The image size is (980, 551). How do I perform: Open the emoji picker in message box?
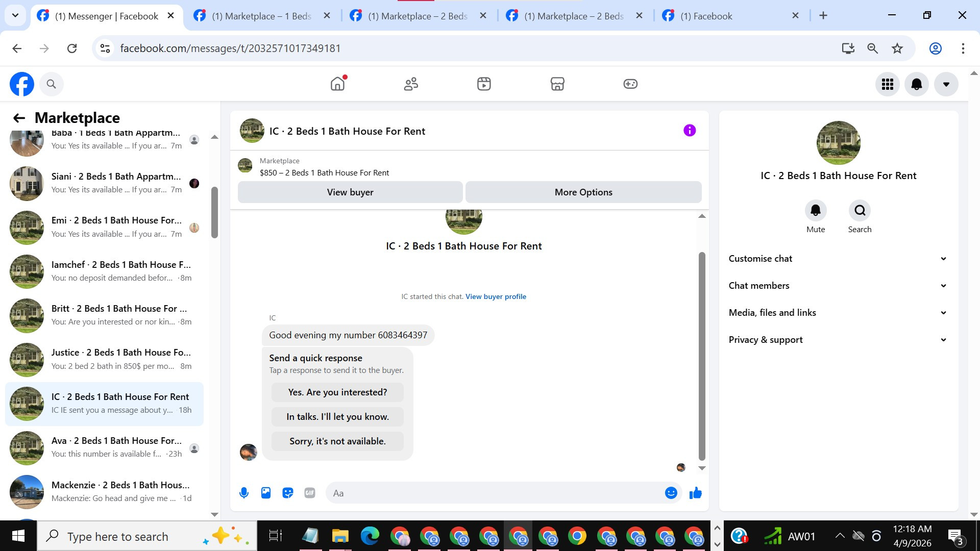[671, 493]
